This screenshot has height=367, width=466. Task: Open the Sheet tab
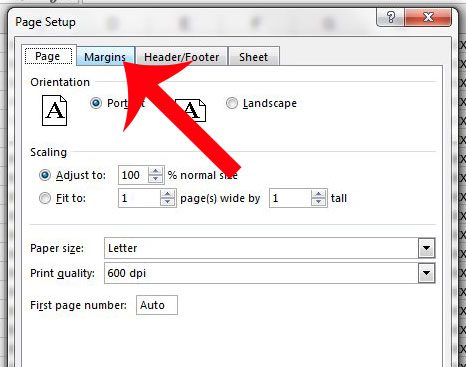(254, 57)
